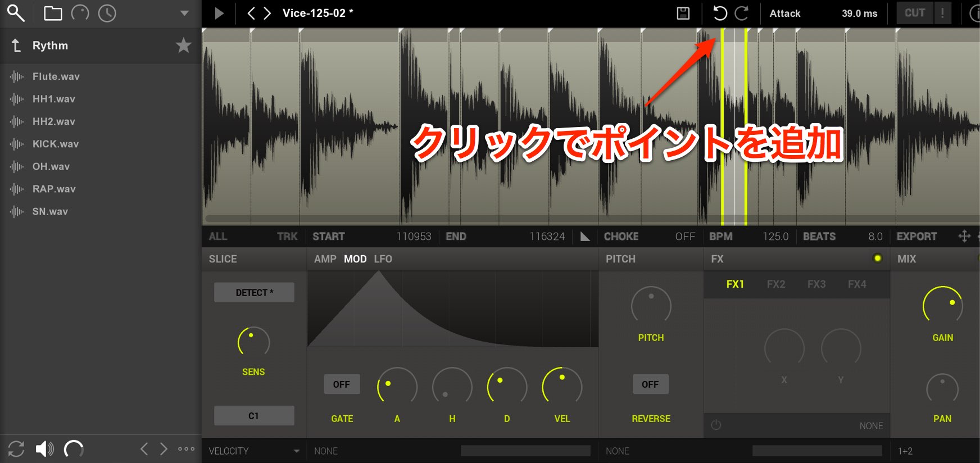Edit the START value 110953

pos(414,237)
